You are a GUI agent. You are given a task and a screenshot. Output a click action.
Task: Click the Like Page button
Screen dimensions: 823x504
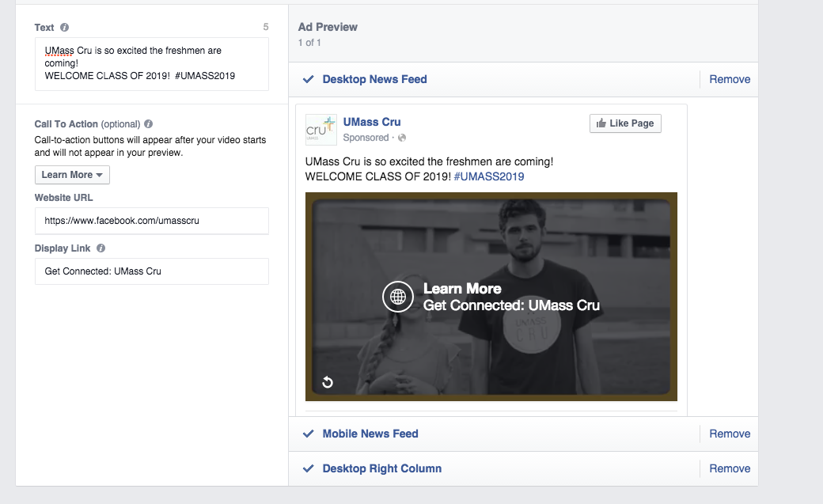(625, 123)
